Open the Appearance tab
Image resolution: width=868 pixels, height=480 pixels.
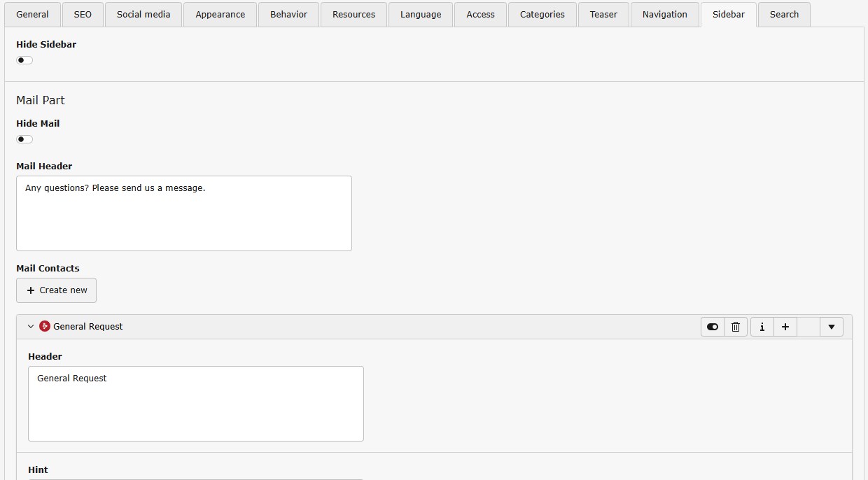[x=220, y=14]
